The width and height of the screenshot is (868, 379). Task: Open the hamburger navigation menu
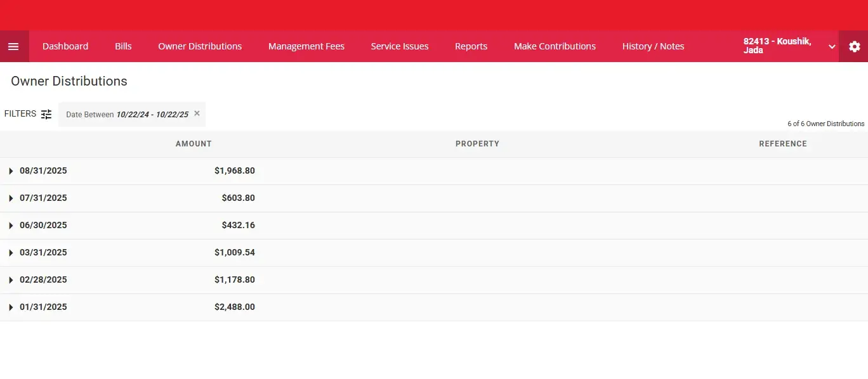click(13, 46)
